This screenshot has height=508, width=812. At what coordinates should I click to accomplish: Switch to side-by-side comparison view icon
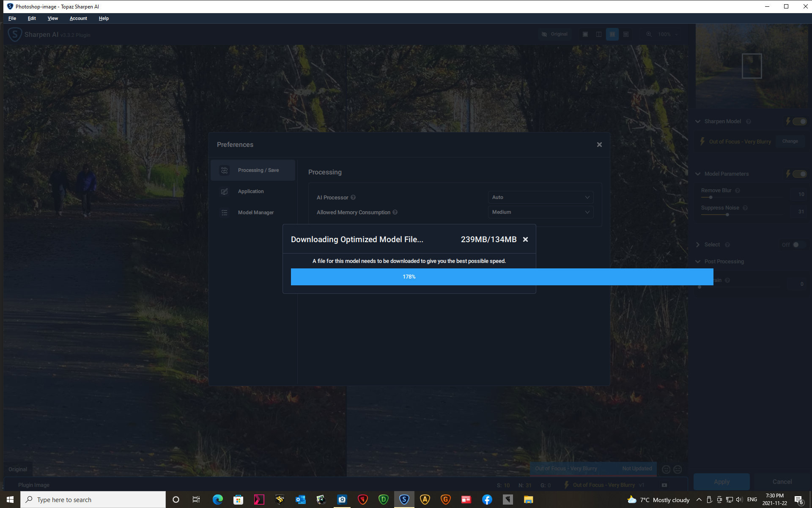pos(612,34)
